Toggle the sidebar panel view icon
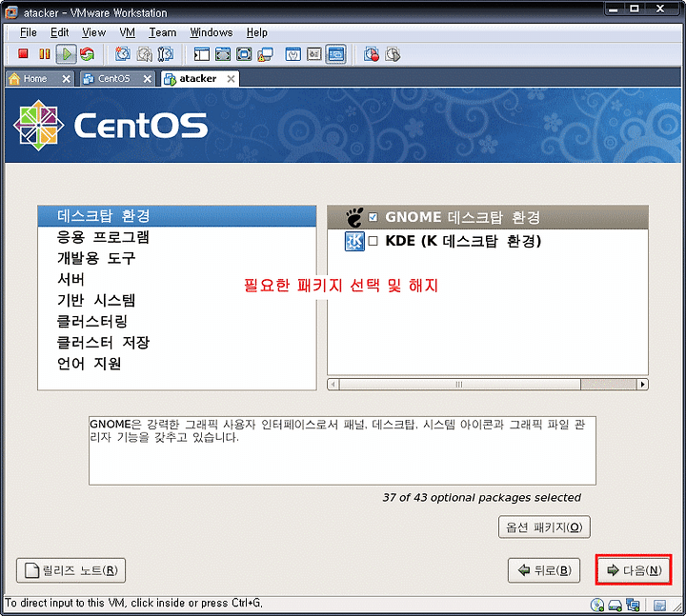The height and width of the screenshot is (616, 686). pos(202,54)
